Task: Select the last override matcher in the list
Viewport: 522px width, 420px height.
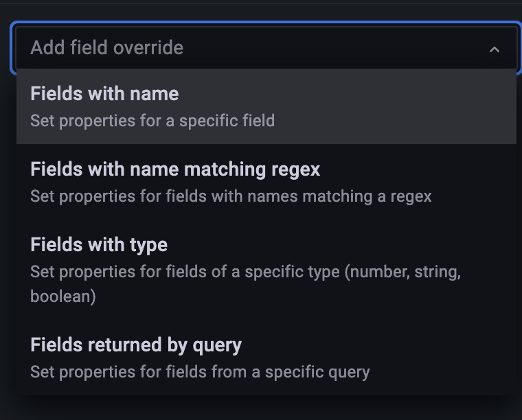Action: 266,358
